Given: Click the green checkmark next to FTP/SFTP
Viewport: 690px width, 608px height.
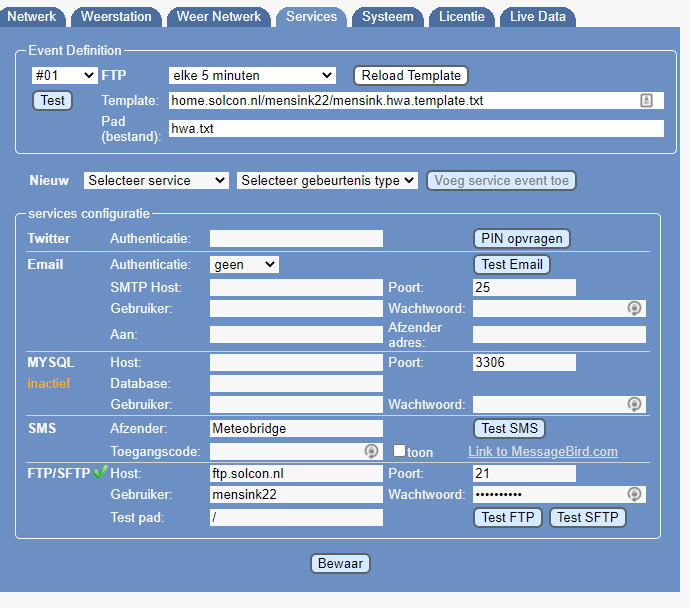Looking at the screenshot, I should coord(100,473).
